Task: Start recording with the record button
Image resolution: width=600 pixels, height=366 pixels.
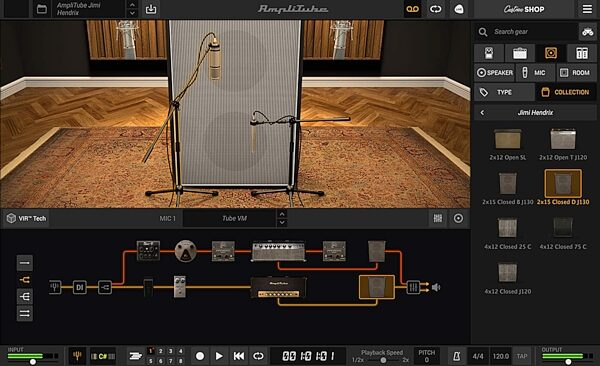Action: (x=200, y=356)
